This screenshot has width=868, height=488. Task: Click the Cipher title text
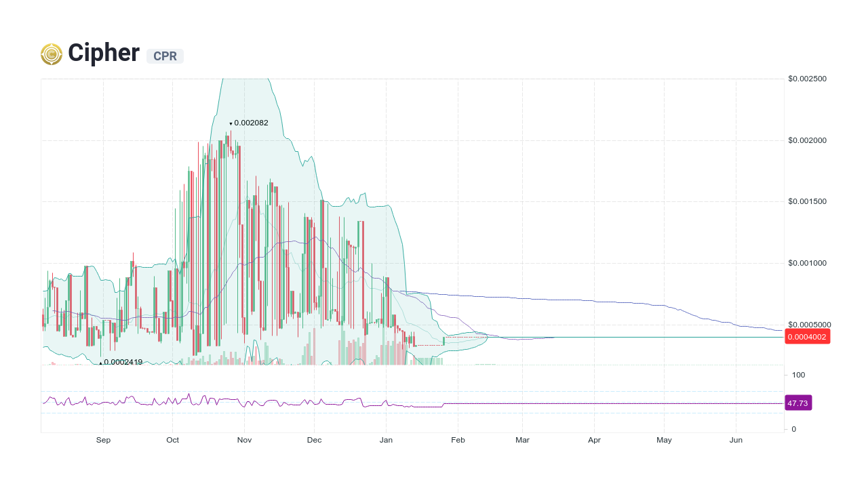tap(104, 53)
